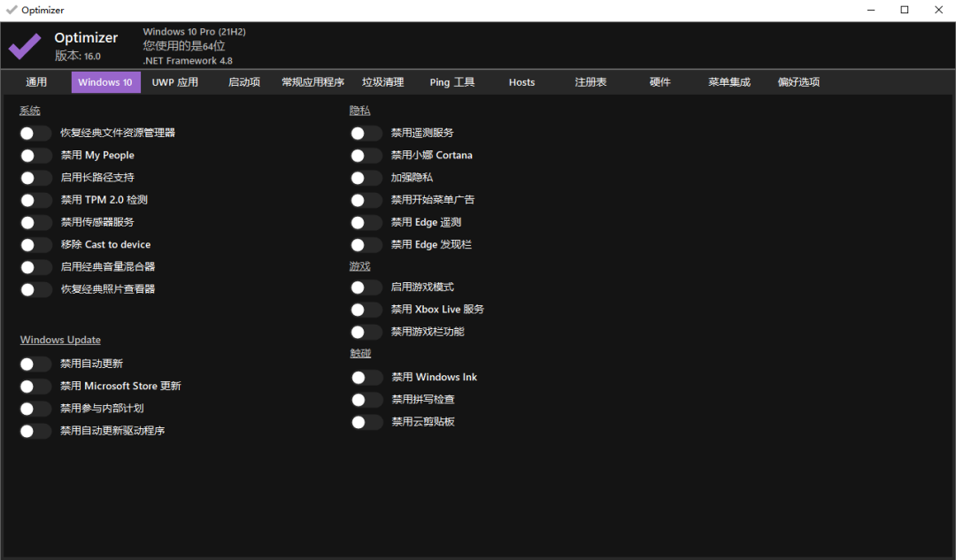Toggle 禁用参与内部计划 switch

tap(35, 408)
